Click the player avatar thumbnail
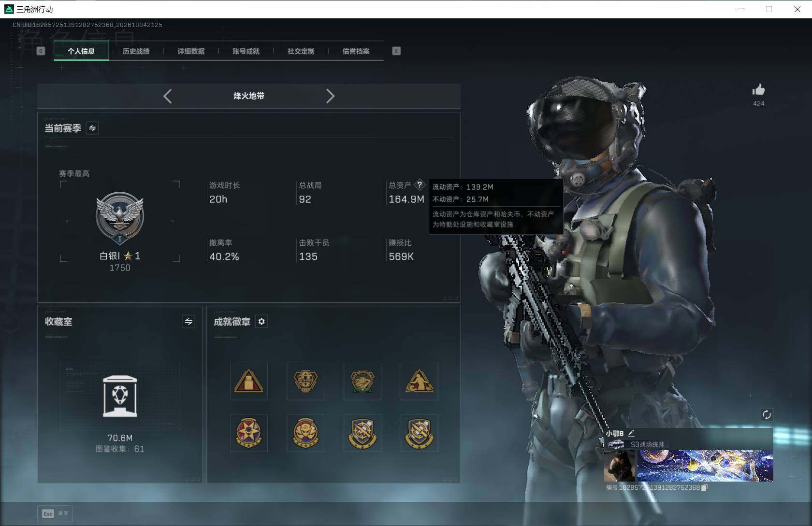Image resolution: width=812 pixels, height=526 pixels. (620, 466)
